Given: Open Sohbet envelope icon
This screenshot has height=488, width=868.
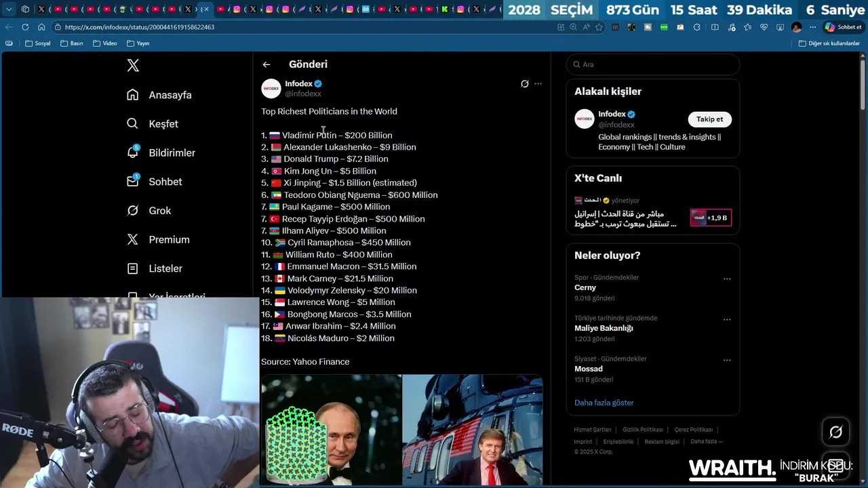Looking at the screenshot, I should pyautogui.click(x=133, y=181).
